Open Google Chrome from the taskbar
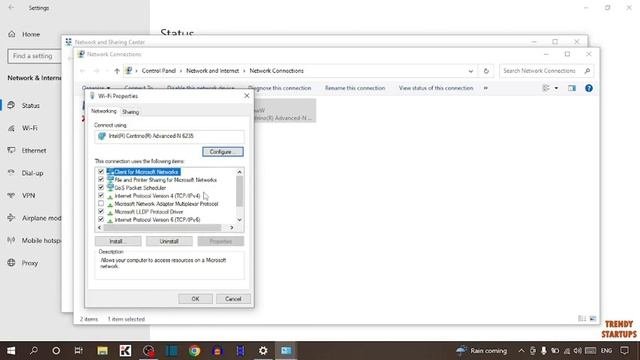 click(194, 351)
